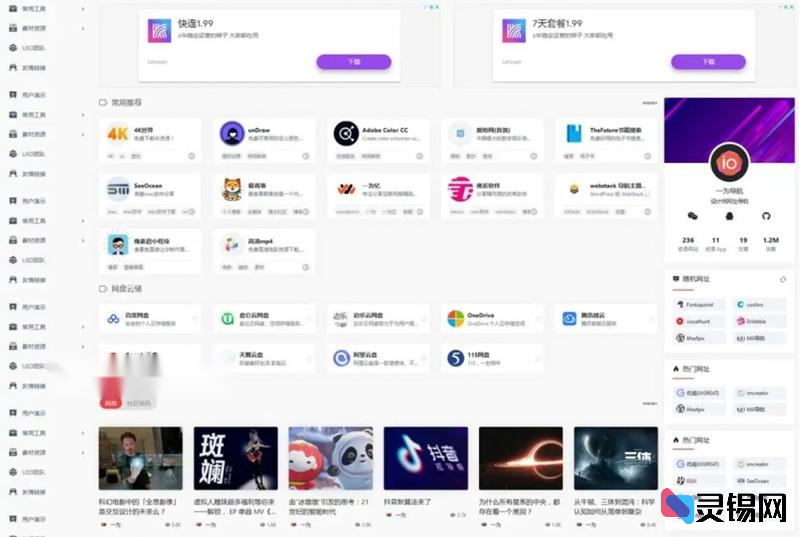
Task: Click the 1.2M visits stat
Action: point(771,244)
